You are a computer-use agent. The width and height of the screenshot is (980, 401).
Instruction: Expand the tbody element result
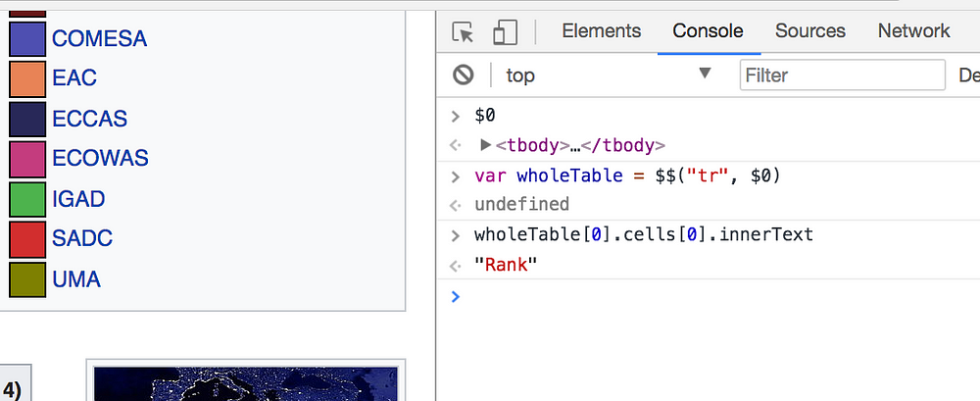click(485, 145)
